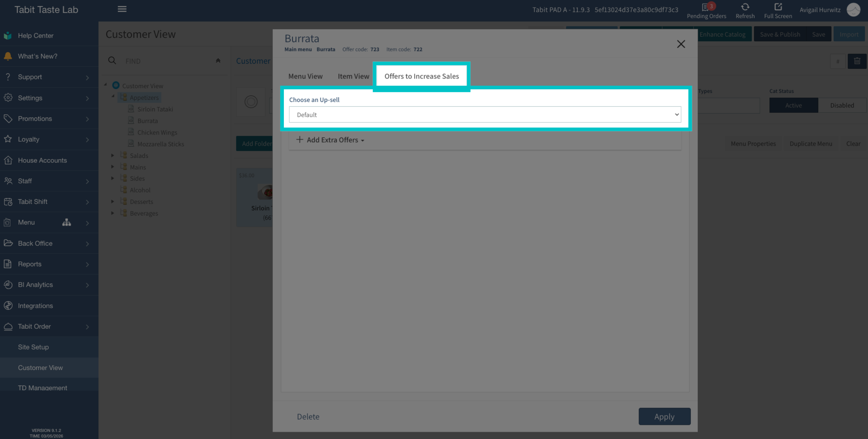Viewport: 868px width, 439px height.
Task: Open What's New notifications bell
Action: click(8, 56)
